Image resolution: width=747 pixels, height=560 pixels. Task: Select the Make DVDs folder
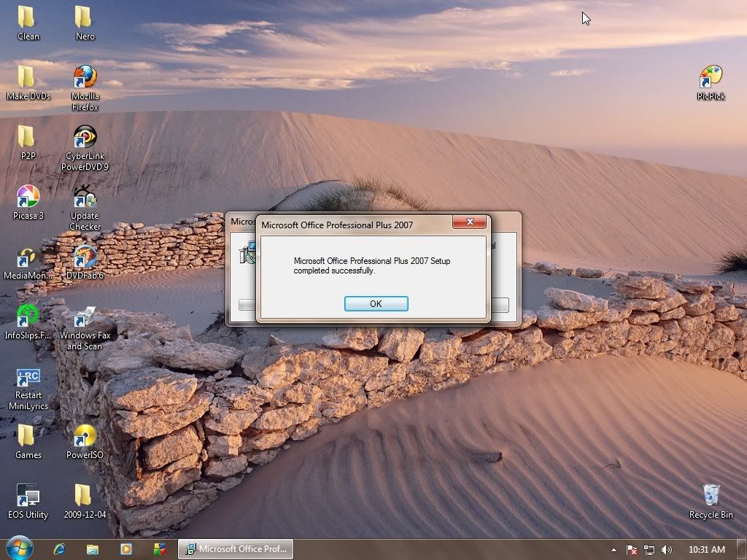click(28, 82)
